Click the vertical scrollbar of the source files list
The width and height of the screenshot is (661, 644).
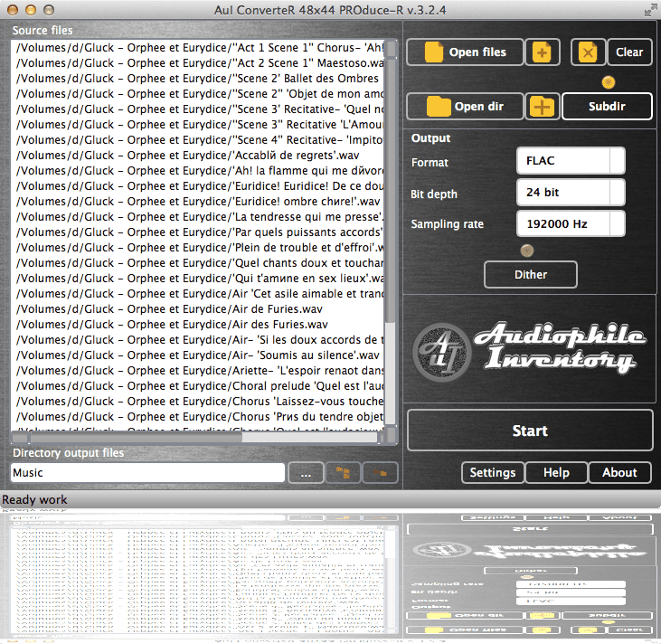392,234
